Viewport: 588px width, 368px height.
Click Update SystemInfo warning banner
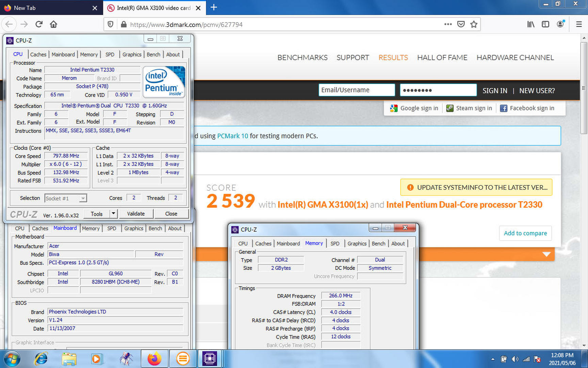[476, 187]
